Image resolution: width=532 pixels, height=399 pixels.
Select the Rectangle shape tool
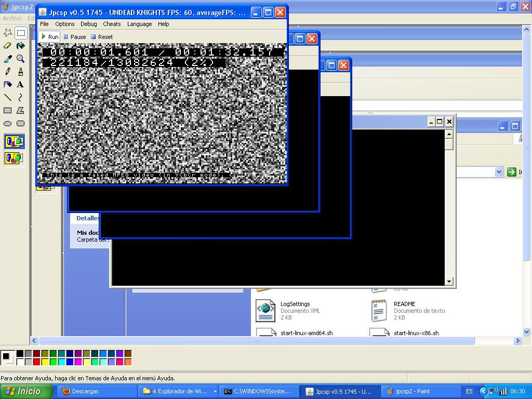click(7, 110)
